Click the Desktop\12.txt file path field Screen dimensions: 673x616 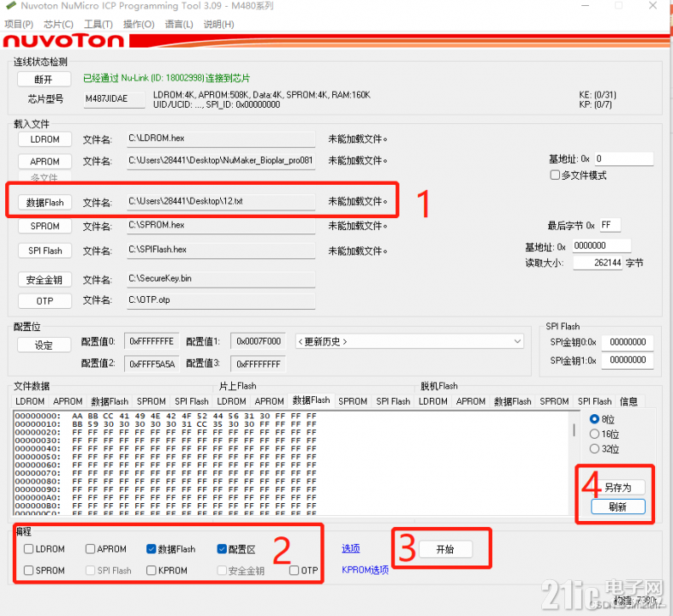(221, 202)
